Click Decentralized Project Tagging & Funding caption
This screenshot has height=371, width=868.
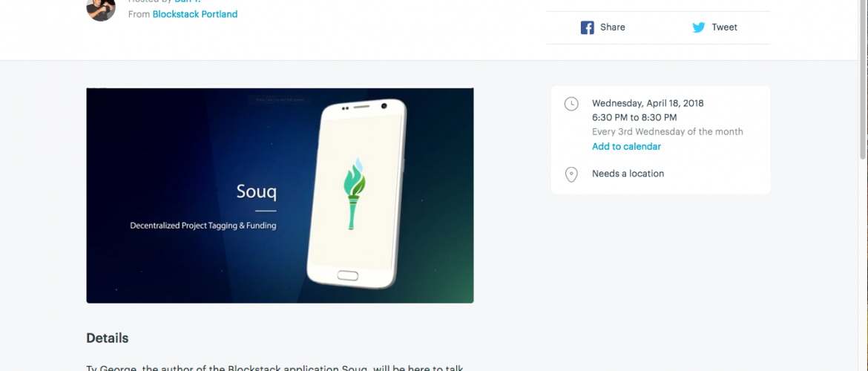[203, 226]
